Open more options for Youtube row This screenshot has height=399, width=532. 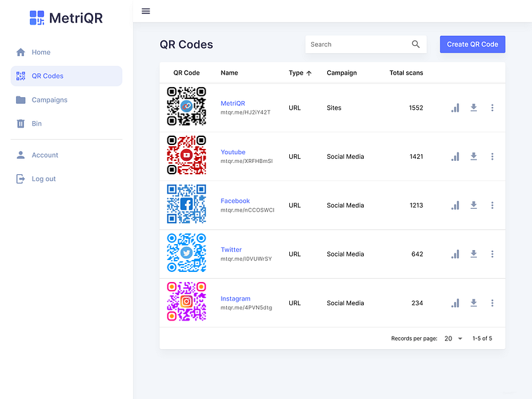tap(492, 156)
